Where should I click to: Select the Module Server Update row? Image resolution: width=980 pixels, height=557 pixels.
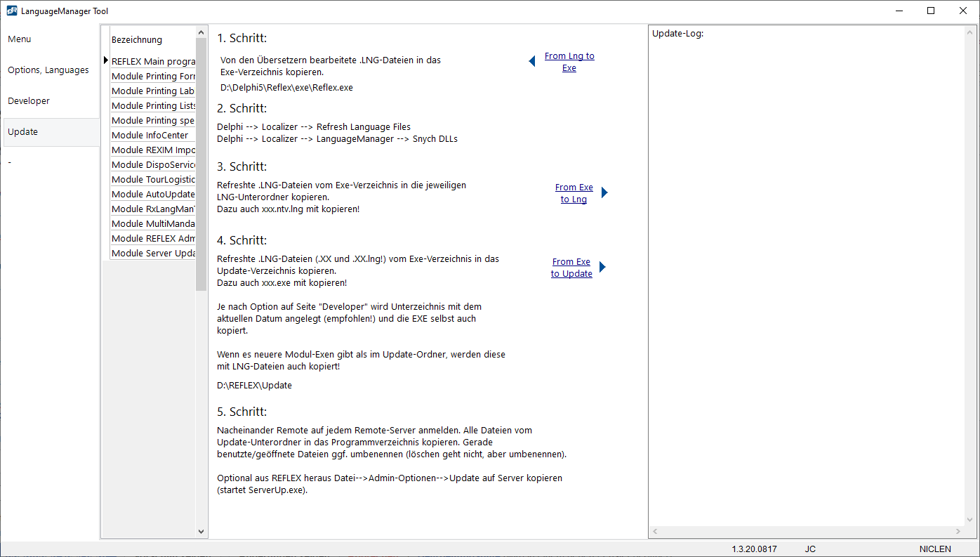[153, 254]
